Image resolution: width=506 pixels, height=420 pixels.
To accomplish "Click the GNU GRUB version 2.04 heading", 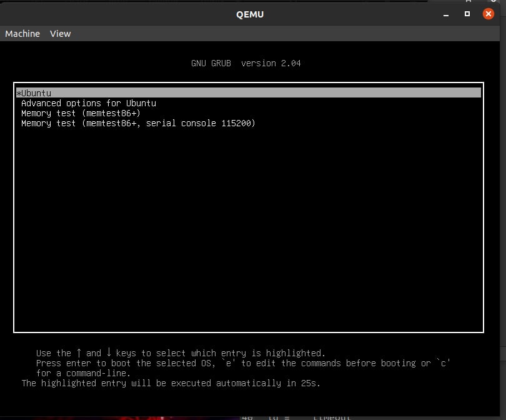I will pos(246,63).
